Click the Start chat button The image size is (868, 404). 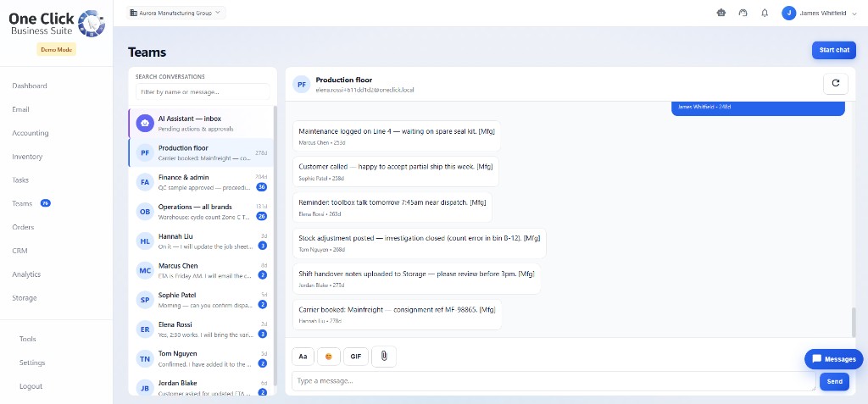834,50
